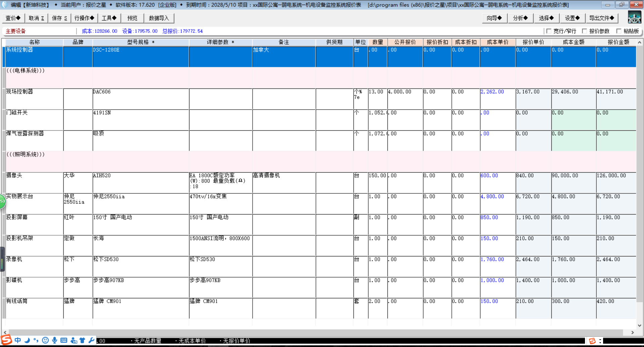Click the microphone voice input icon

54,340
